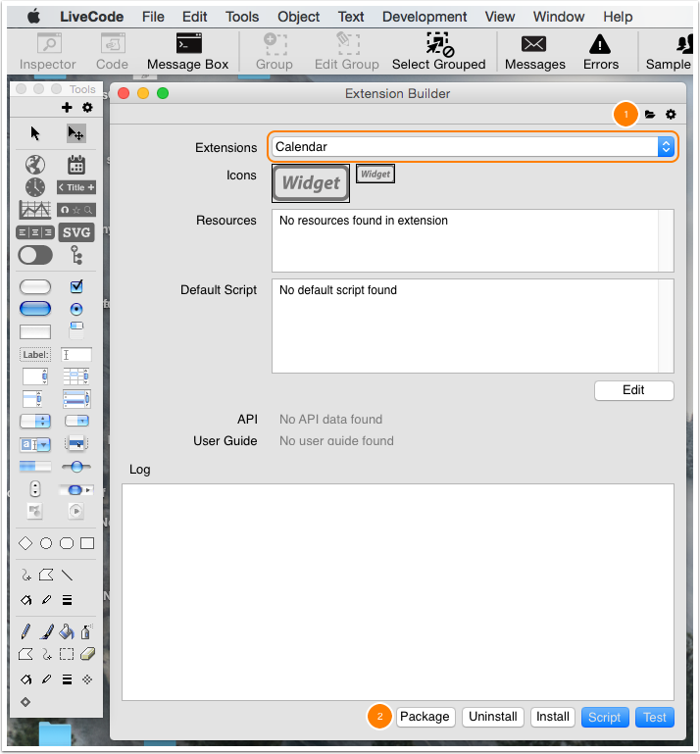Open Messages from the toolbar
The image size is (700, 754).
[x=535, y=51]
